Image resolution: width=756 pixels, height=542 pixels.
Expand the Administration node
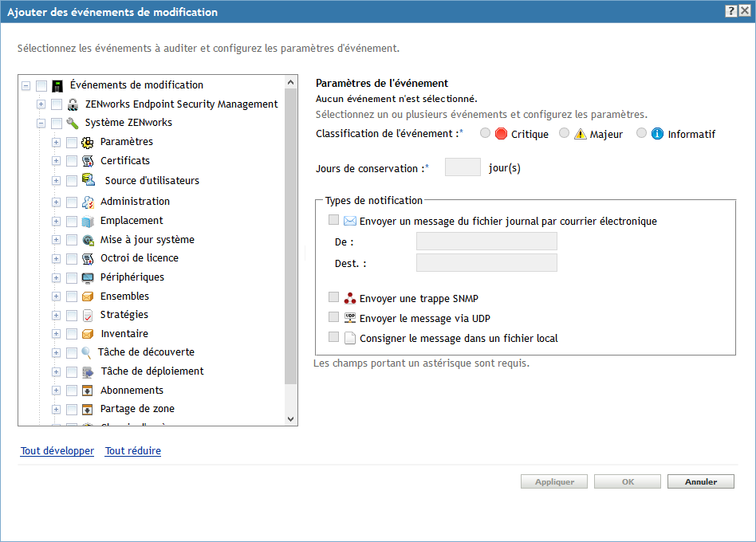point(56,202)
